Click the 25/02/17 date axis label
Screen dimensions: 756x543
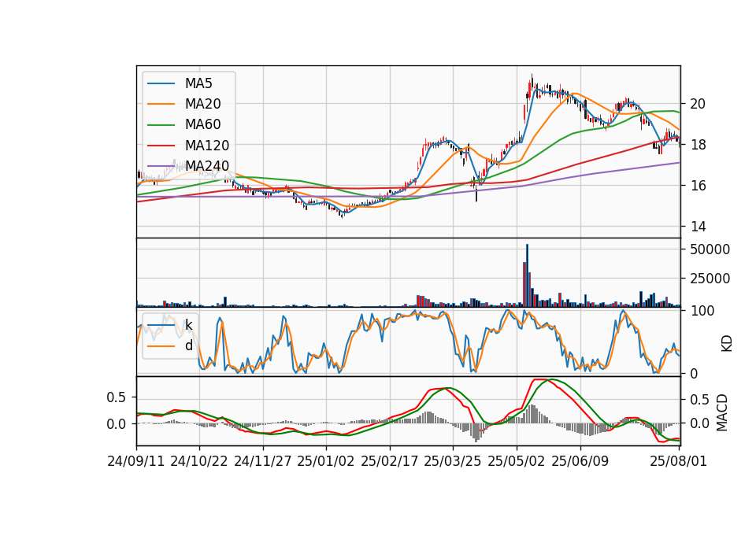click(x=390, y=461)
